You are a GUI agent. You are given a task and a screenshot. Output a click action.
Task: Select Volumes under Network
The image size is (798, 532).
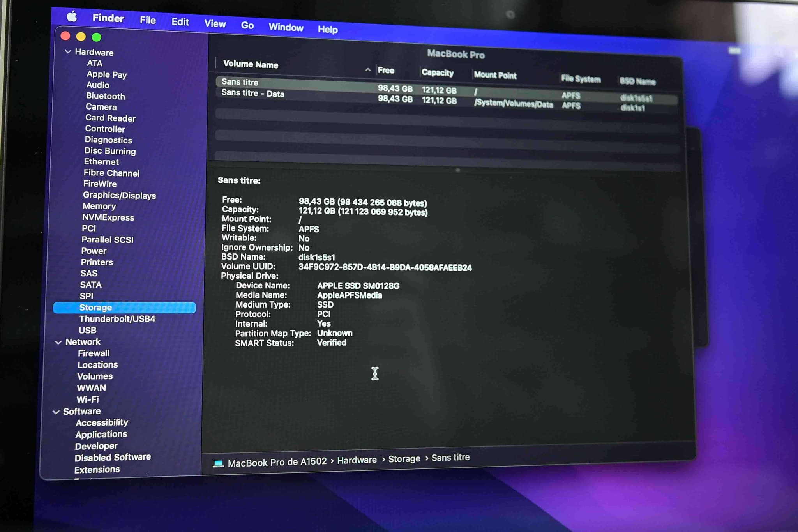[x=95, y=376]
